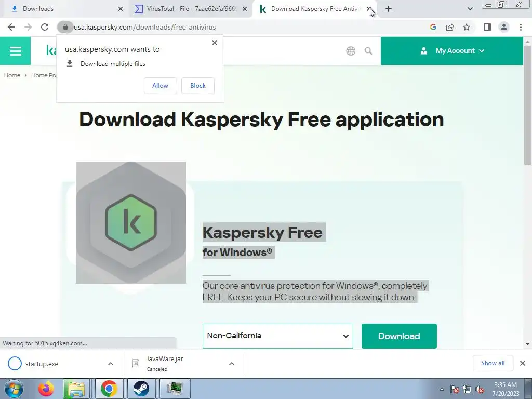
Task: Open File Explorer from taskbar
Action: coord(76,389)
